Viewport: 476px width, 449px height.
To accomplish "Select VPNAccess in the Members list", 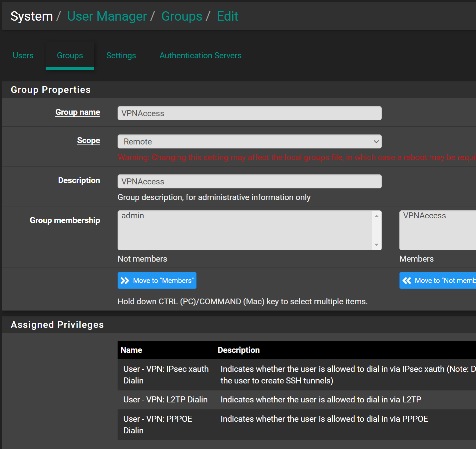I will [x=424, y=216].
